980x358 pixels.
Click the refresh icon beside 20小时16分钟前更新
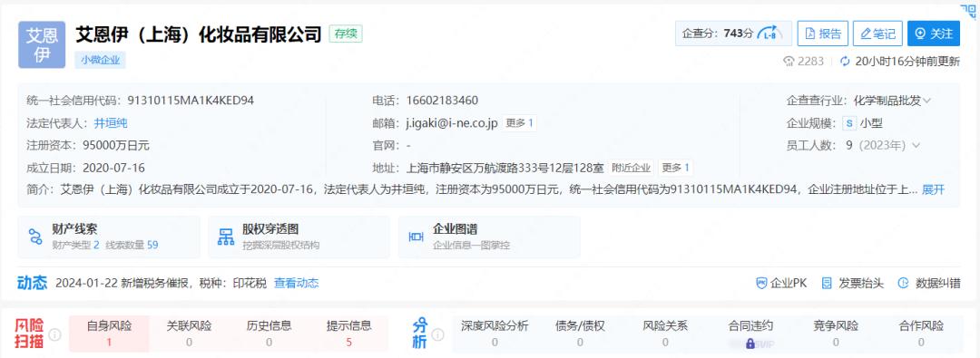(x=845, y=62)
